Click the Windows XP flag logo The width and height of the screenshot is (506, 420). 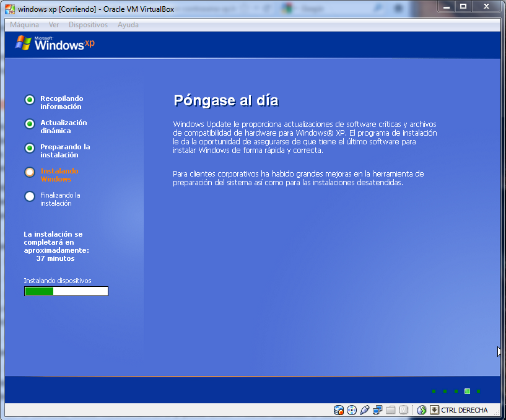tap(23, 43)
